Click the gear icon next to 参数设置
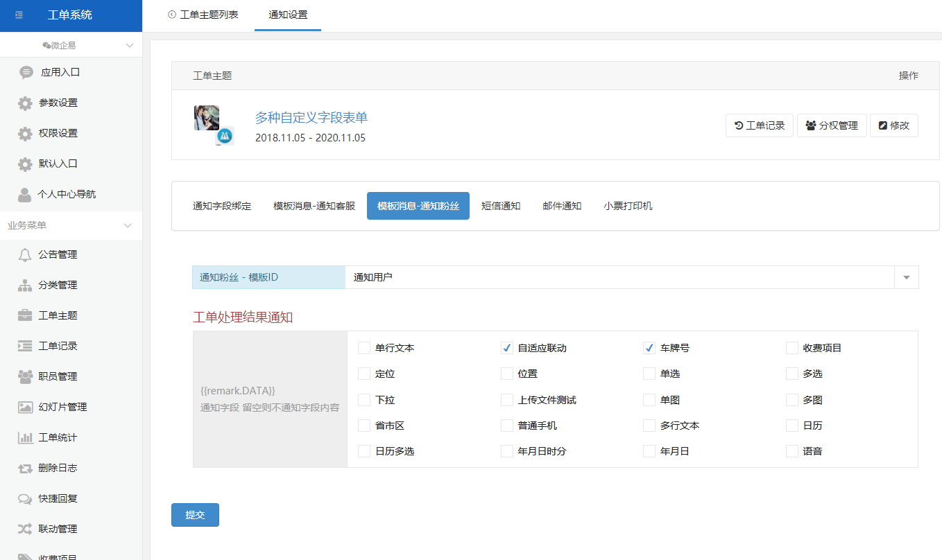This screenshot has height=560, width=942. point(25,103)
